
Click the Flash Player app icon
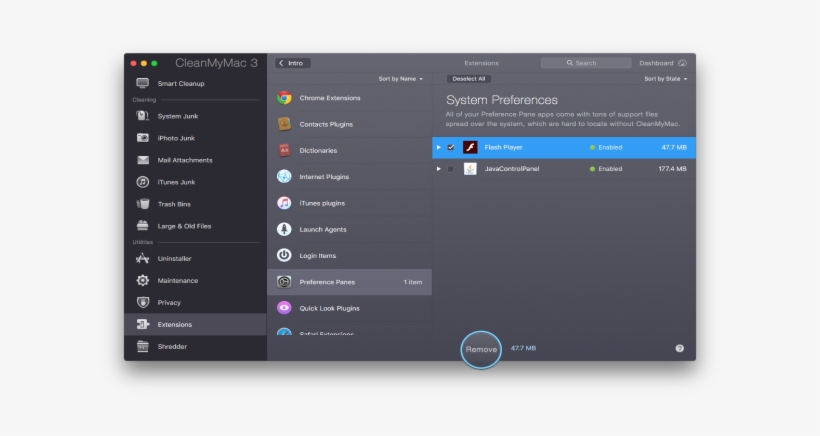[x=470, y=147]
